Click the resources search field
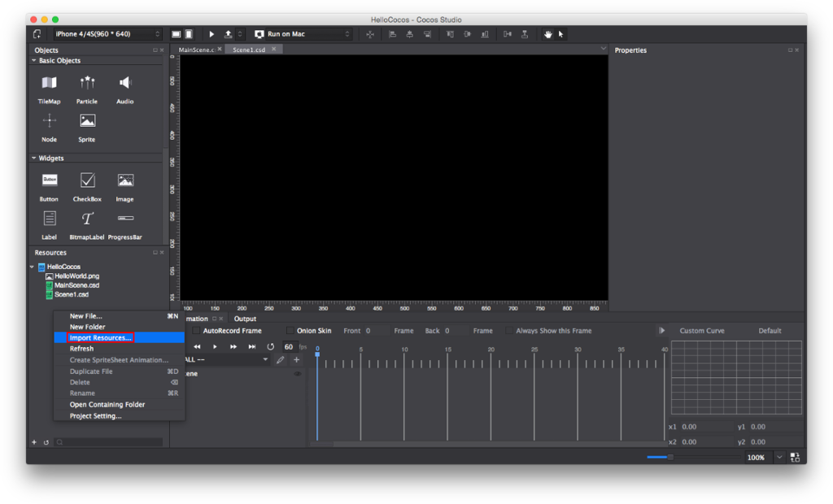The width and height of the screenshot is (833, 504). 109,442
